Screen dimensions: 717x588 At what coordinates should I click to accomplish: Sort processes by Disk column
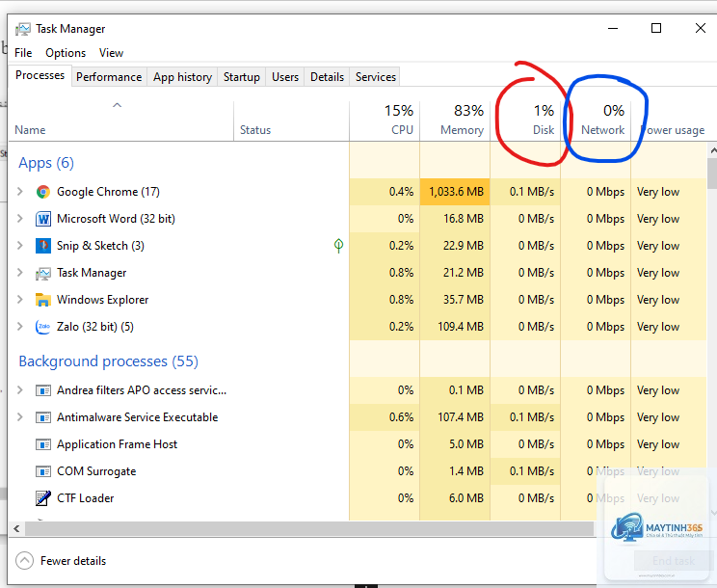point(525,121)
